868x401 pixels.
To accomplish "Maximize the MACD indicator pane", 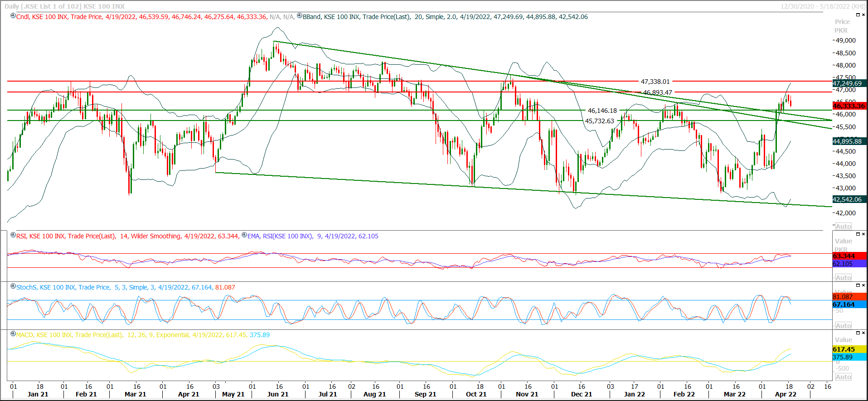I will (858, 333).
